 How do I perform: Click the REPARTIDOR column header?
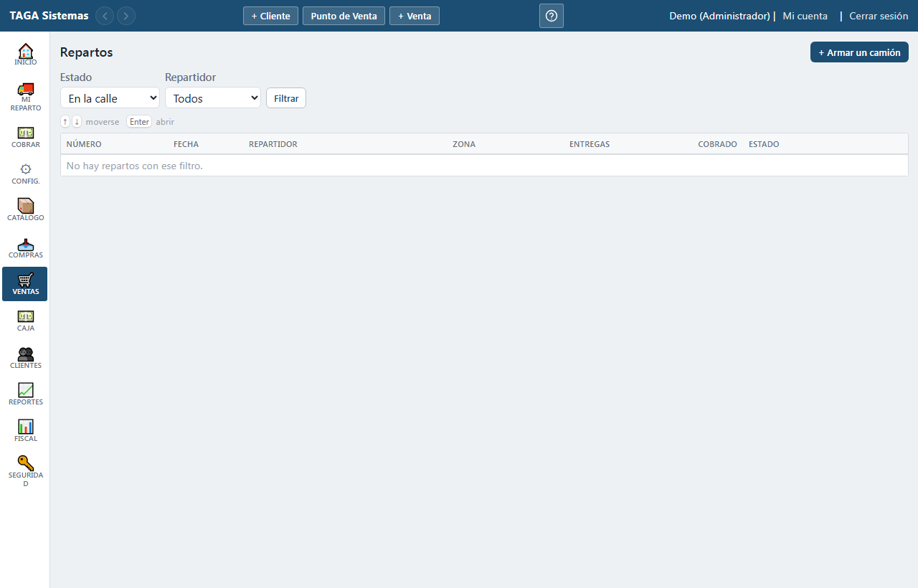pos(273,144)
